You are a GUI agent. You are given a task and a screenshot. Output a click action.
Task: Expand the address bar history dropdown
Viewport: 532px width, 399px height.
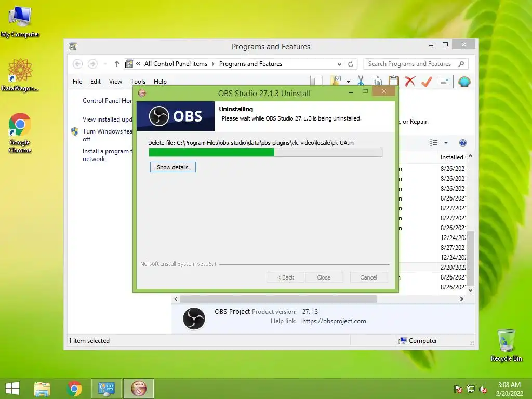click(x=339, y=64)
